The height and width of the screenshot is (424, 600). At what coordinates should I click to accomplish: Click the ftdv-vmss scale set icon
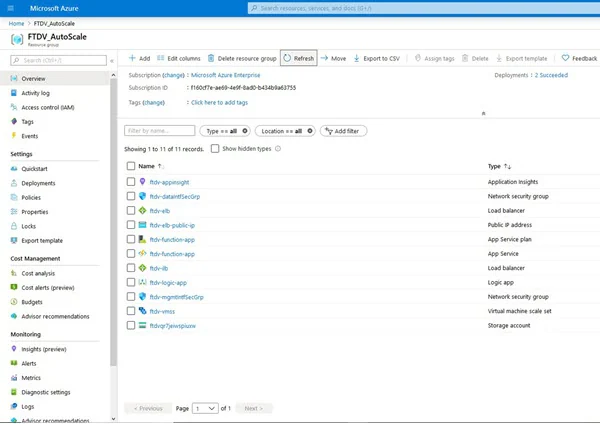pyautogui.click(x=142, y=311)
